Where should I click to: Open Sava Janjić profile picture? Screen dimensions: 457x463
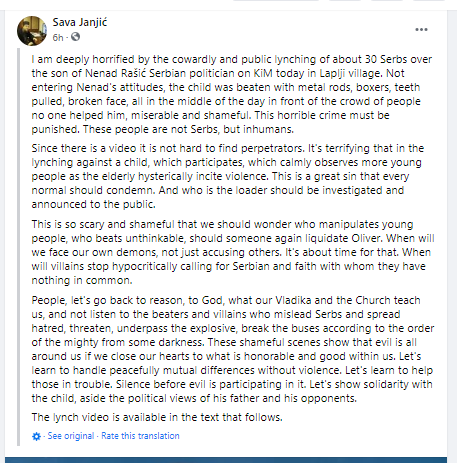[x=32, y=31]
